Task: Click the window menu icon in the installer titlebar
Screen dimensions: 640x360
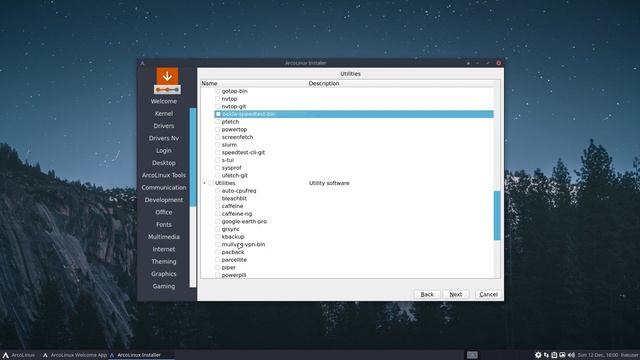Action: 142,63
